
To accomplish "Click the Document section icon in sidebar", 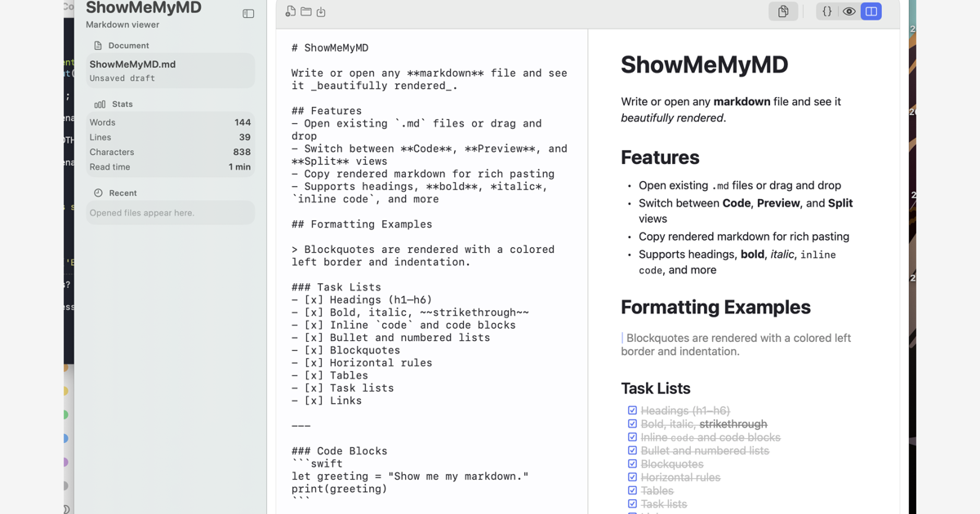I will tap(98, 46).
